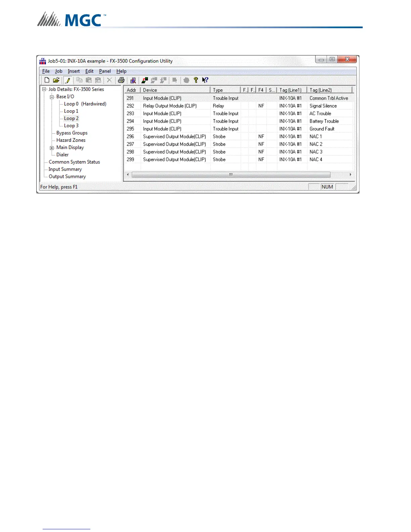Activate the context help arrow icon
411x532 pixels.
pos(205,80)
